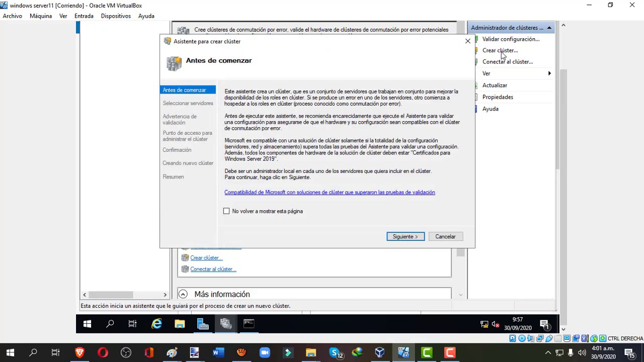This screenshot has height=362, width=644.
Task: Click the horizontal scrollbar thumb in left pane
Action: 111,295
